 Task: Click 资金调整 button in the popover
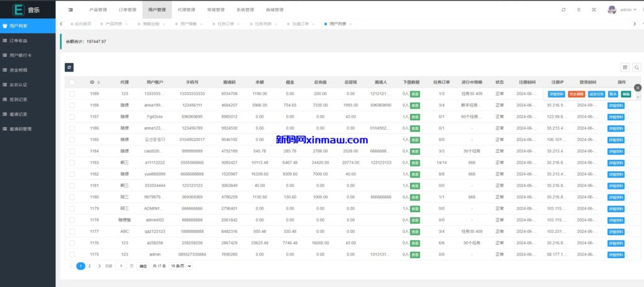[577, 94]
